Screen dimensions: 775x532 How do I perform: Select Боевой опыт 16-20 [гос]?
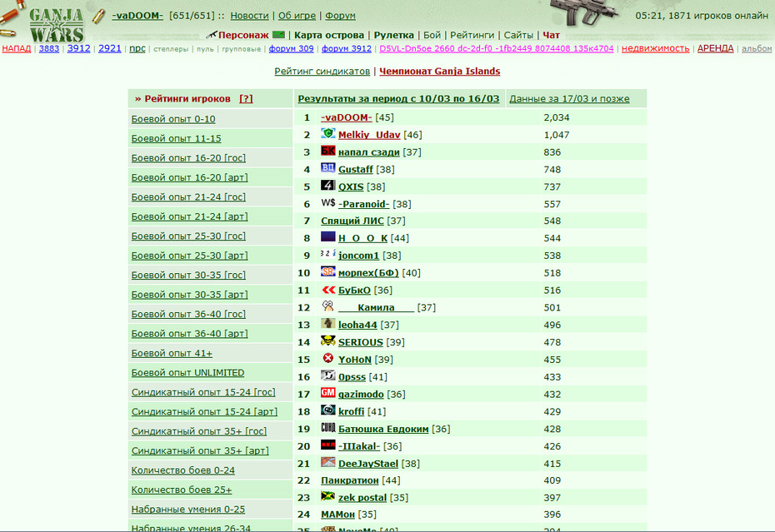click(x=188, y=158)
